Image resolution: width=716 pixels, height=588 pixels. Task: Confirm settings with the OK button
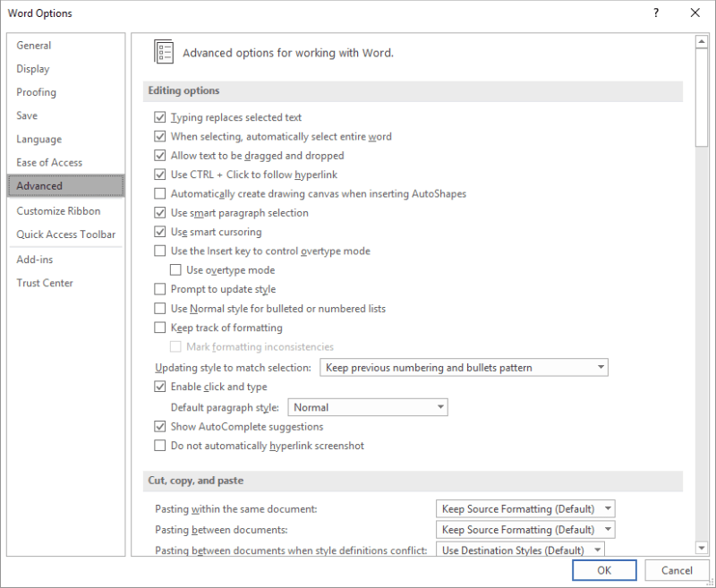(604, 570)
